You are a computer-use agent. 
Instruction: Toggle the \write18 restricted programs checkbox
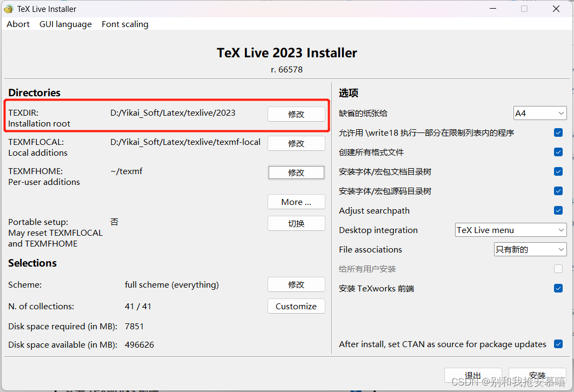coord(558,132)
